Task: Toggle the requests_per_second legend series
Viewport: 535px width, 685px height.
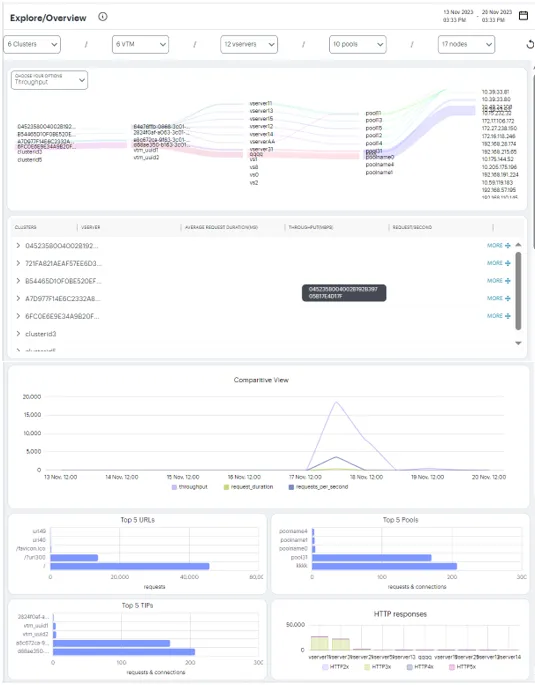Action: click(x=318, y=487)
